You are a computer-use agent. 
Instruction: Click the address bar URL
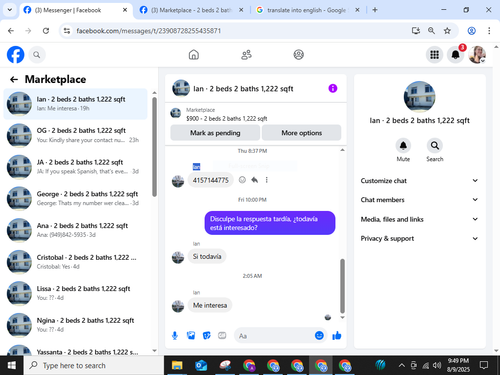[x=149, y=31]
